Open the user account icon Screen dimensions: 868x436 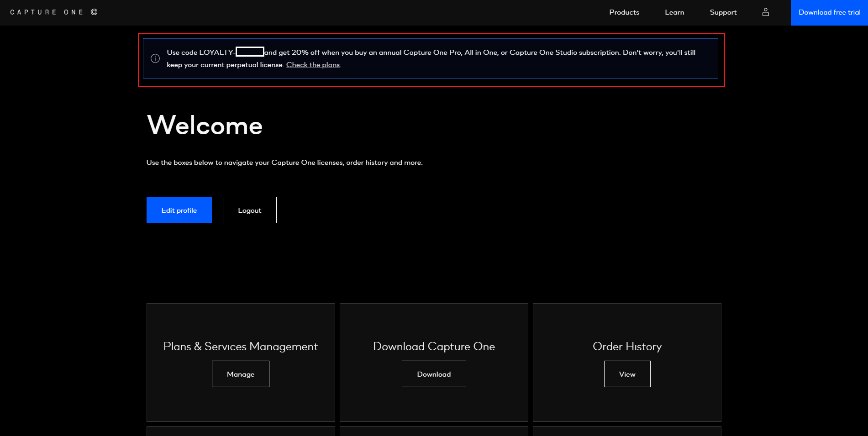pyautogui.click(x=766, y=12)
